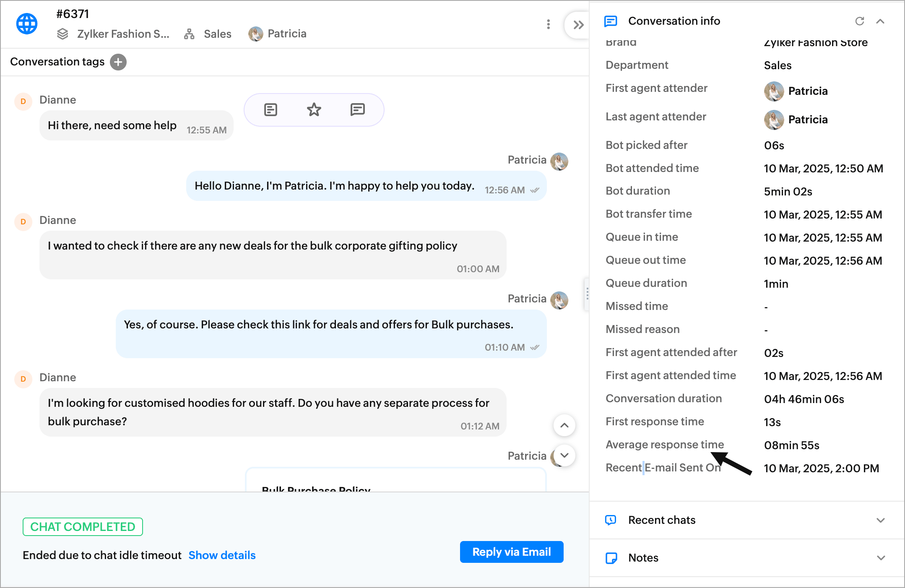Collapse the Conversation info section
905x588 pixels.
pos(880,21)
